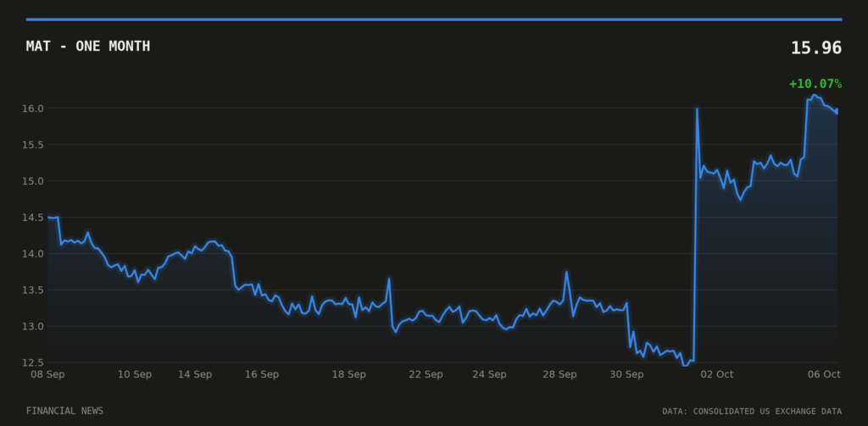Screen dimensions: 868x426
Task: Click the data source credit text
Action: click(x=752, y=412)
